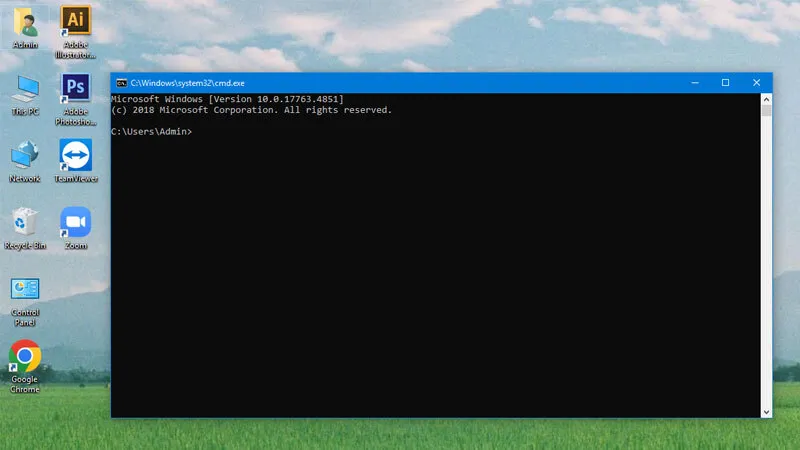Launch Adobe Photoshop desktop shortcut
This screenshot has height=450, width=800.
[76, 99]
